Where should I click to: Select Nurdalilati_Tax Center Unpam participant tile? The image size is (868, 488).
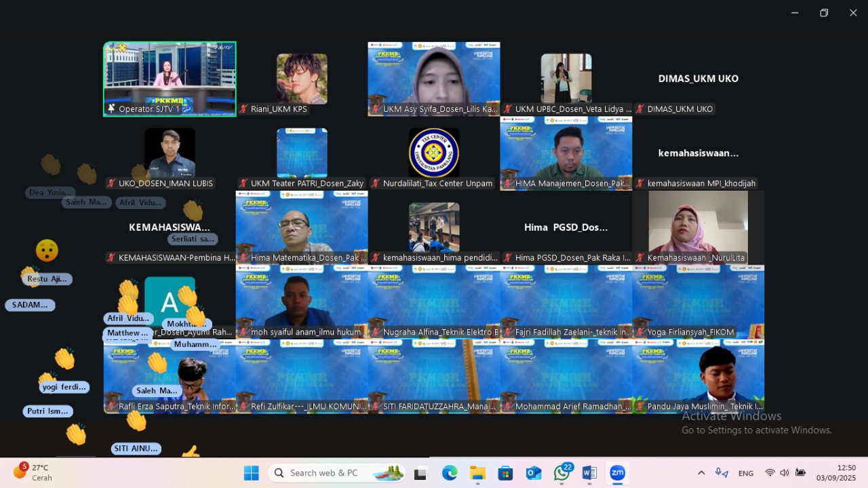coord(434,154)
